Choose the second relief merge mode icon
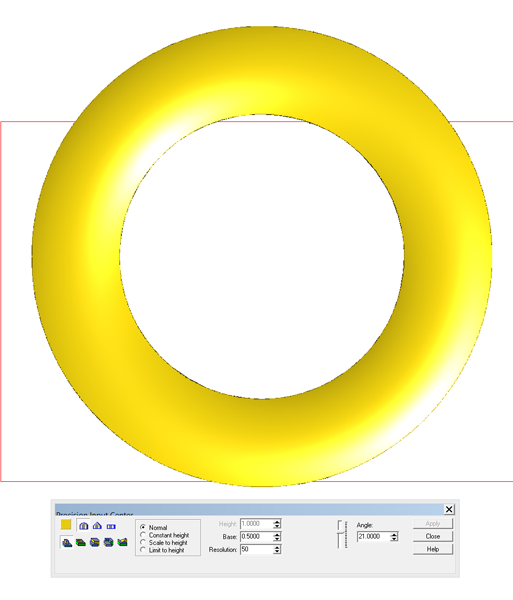The width and height of the screenshot is (513, 600). (x=81, y=542)
